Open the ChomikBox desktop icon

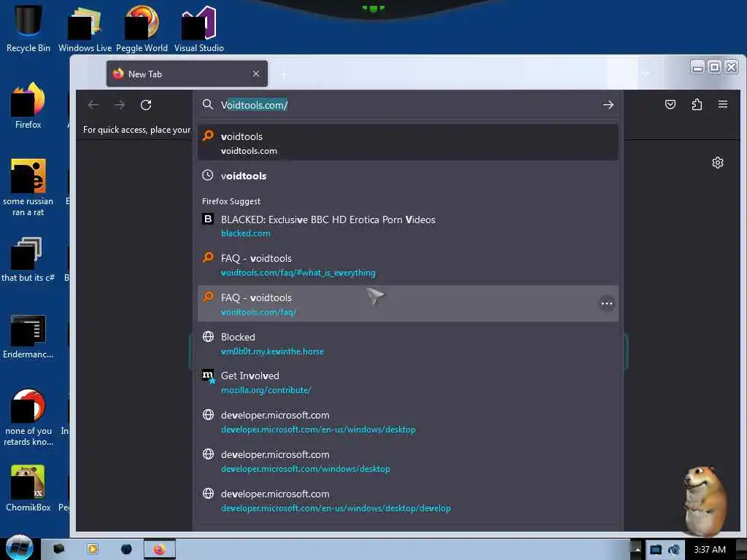[28, 488]
